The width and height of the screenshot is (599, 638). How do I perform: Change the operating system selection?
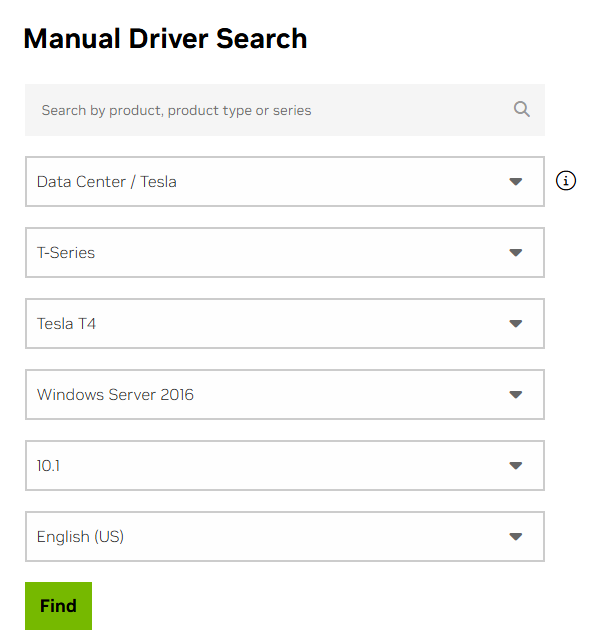[x=285, y=395]
